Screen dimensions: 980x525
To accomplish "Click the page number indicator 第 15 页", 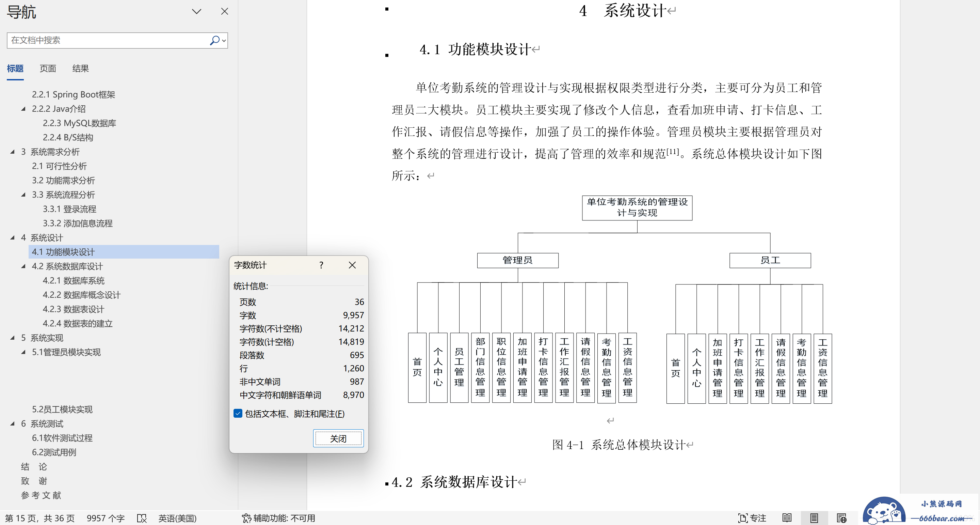I will [x=40, y=518].
